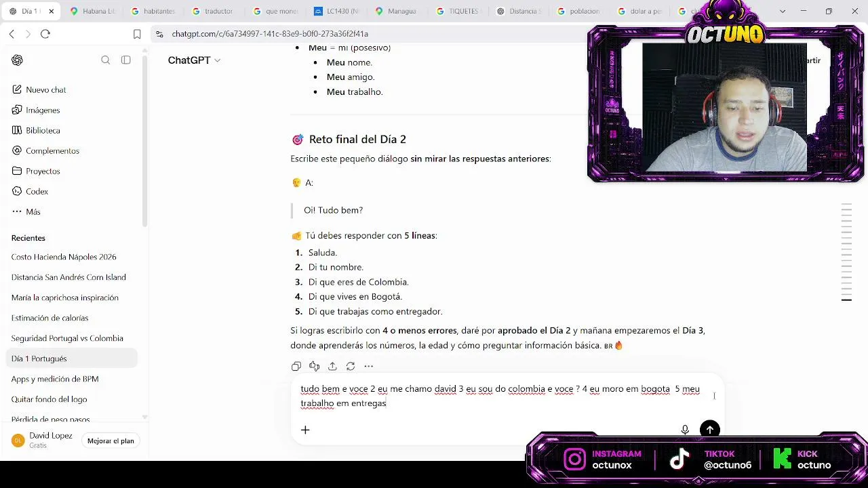Collapse sidebar with the panel toggle icon

(126, 60)
